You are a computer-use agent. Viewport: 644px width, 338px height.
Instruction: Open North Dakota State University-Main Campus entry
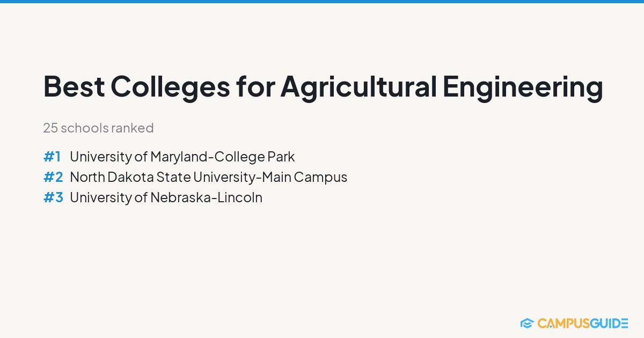209,177
